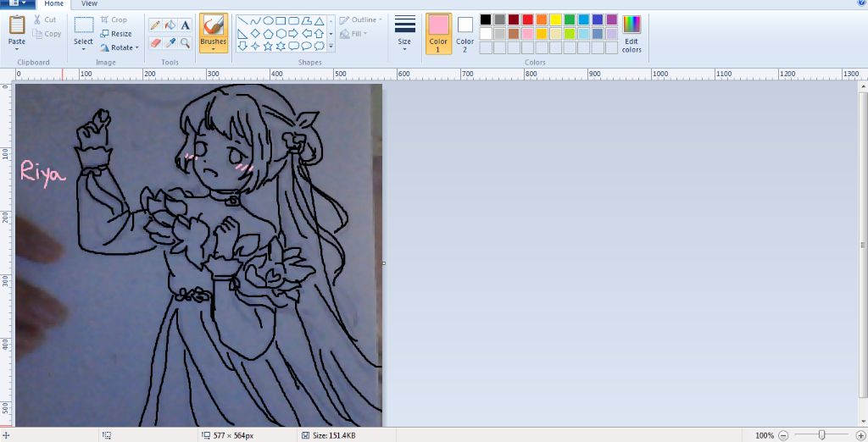The image size is (868, 442).
Task: Choose the Line shape
Action: (242, 21)
